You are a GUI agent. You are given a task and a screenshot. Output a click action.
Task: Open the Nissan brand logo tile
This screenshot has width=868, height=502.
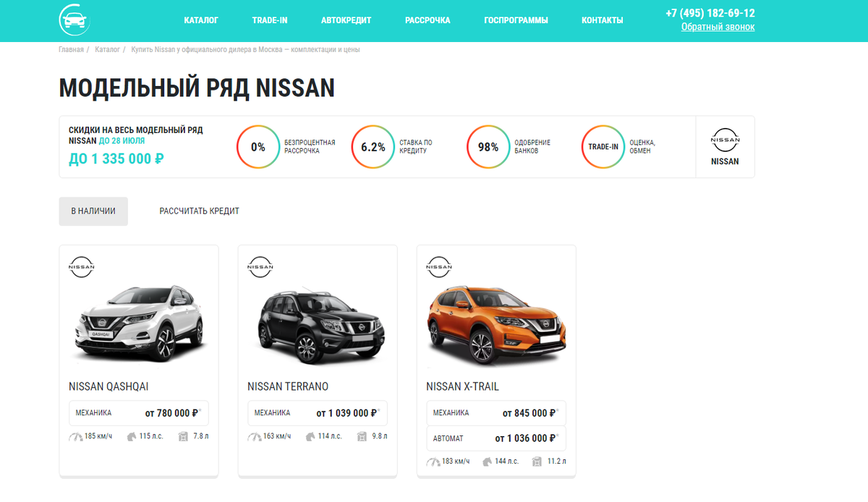tap(725, 147)
